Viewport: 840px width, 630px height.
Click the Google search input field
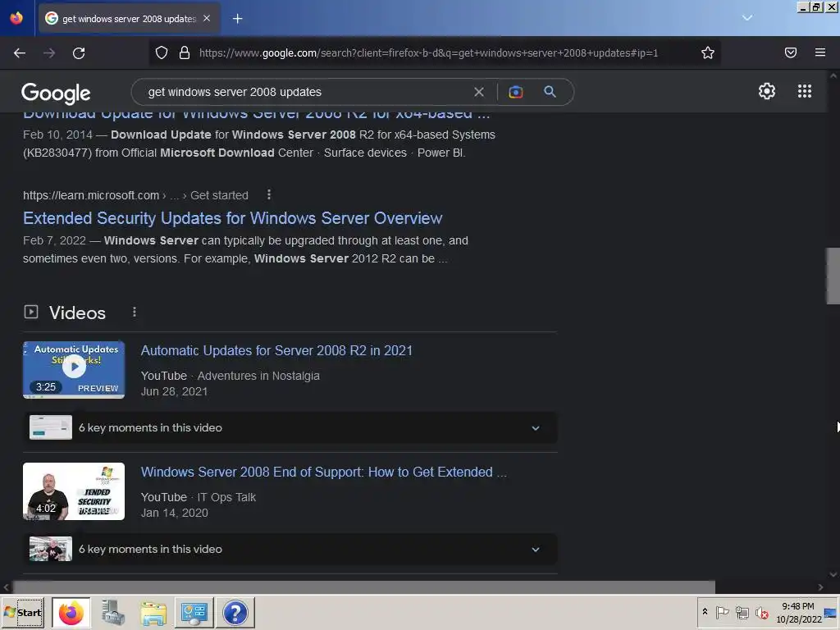tap(308, 92)
